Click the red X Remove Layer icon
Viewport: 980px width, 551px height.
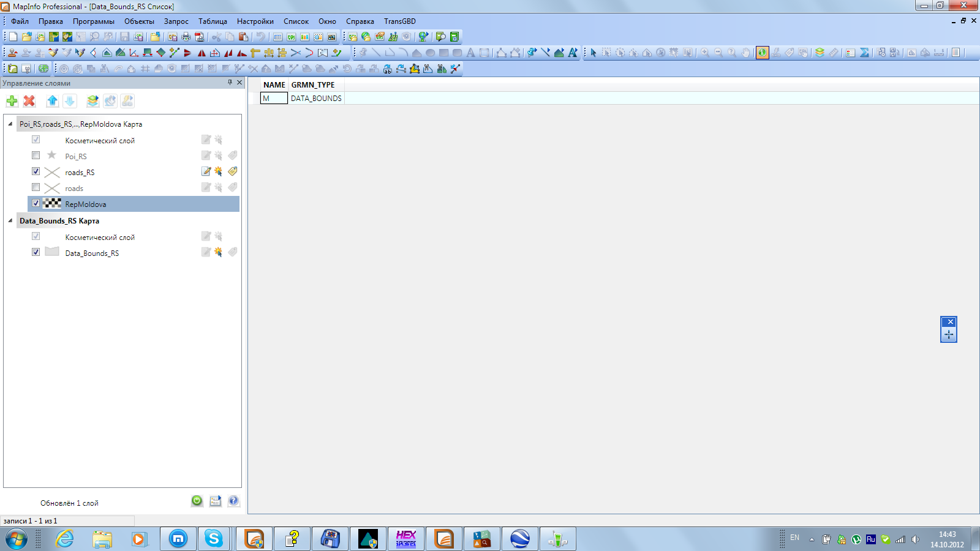29,101
